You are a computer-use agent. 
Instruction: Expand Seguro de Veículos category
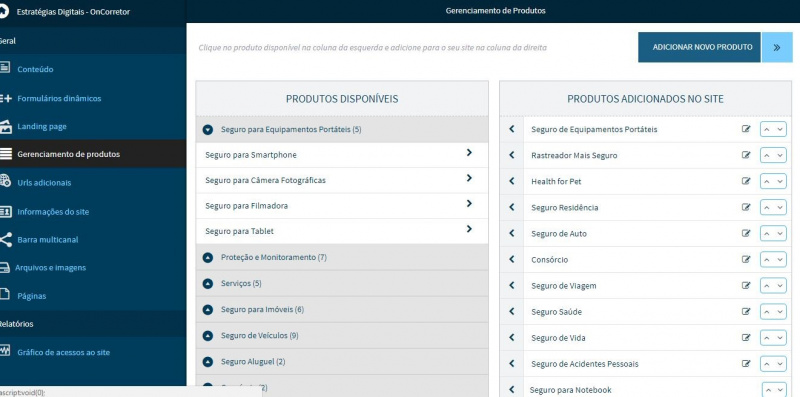pos(207,336)
